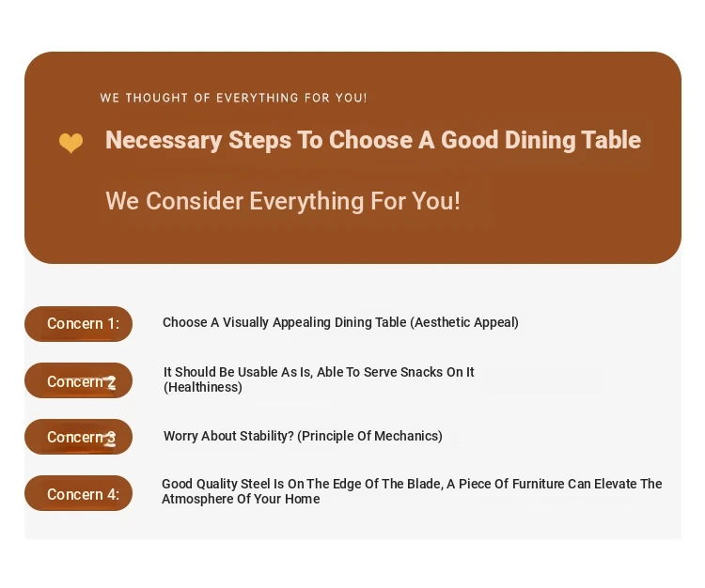Click 'Dining Table' in the bold headline
Image resolution: width=705 pixels, height=588 pixels.
pyautogui.click(x=572, y=140)
